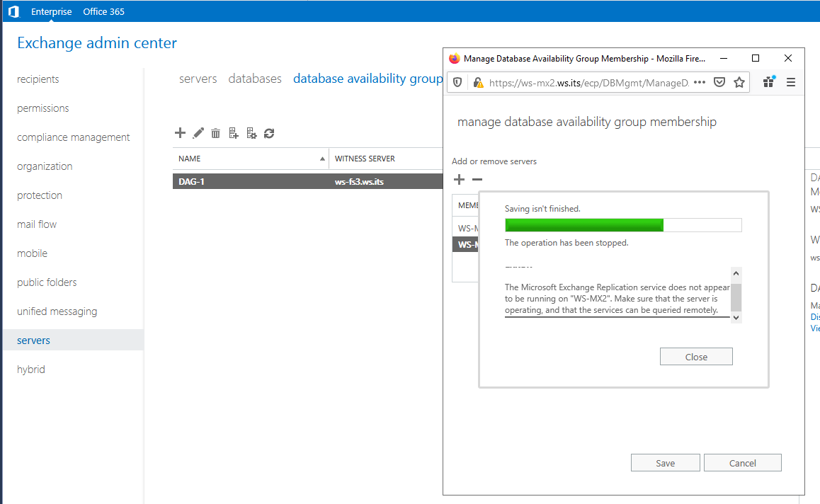Maximize the Firefox popup window
This screenshot has height=504, width=820.
756,58
